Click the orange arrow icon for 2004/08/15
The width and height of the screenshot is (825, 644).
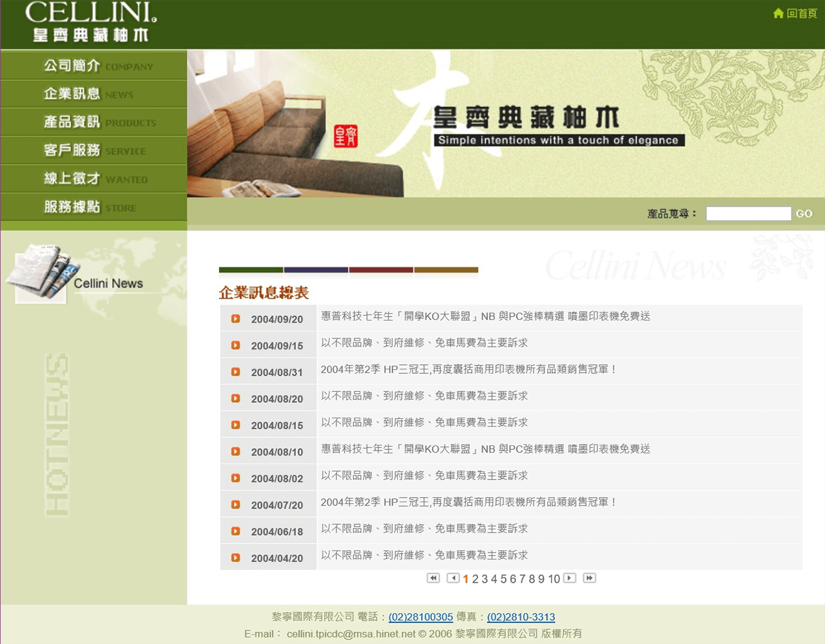point(236,425)
